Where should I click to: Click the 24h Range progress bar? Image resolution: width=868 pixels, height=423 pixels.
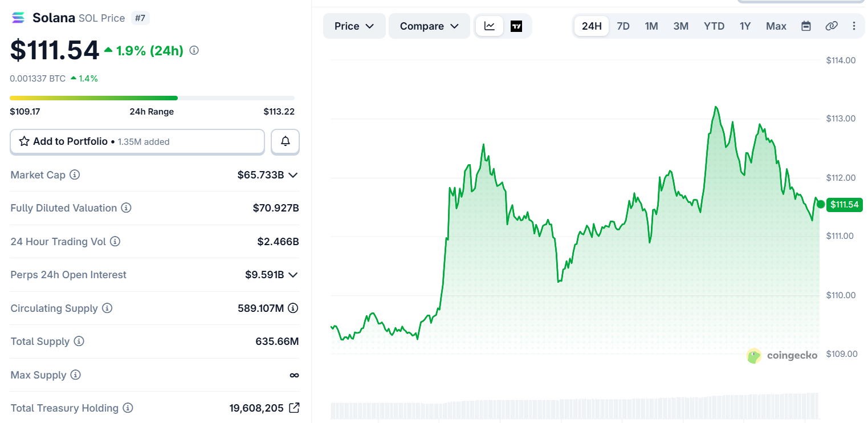[x=152, y=98]
